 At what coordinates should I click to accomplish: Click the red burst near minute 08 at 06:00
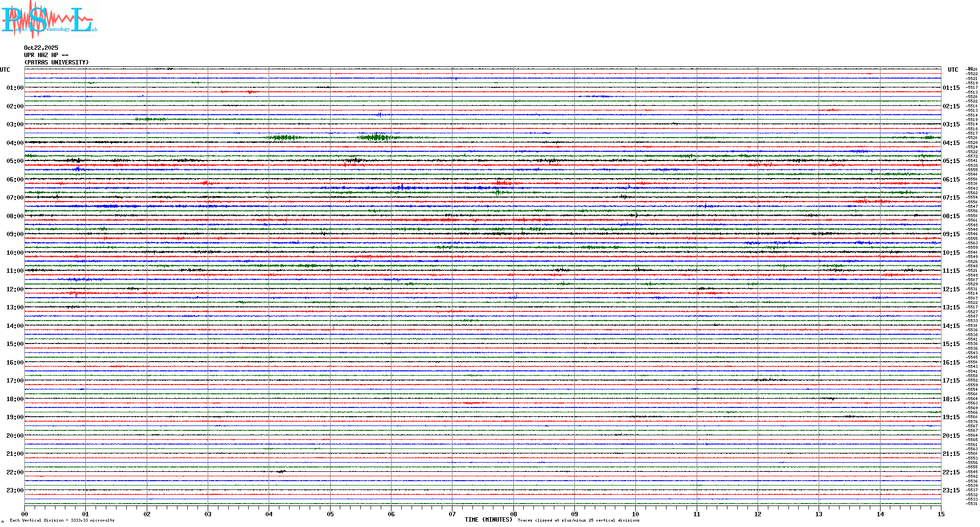502,183
